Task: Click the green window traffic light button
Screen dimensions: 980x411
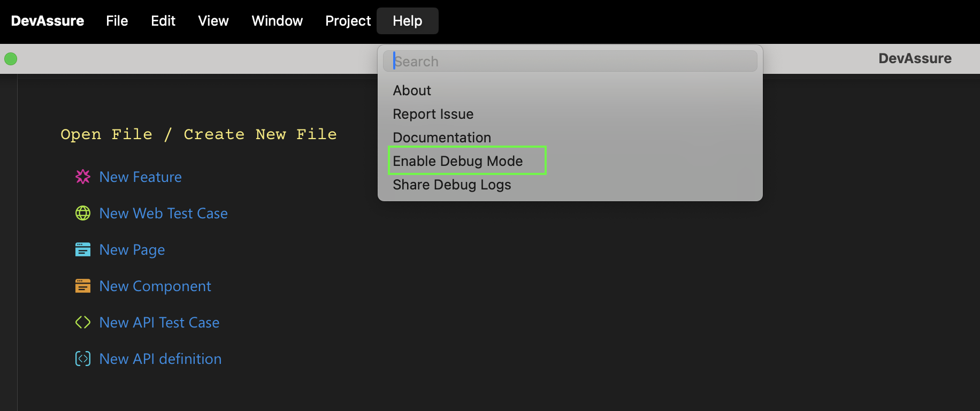Action: (11, 59)
